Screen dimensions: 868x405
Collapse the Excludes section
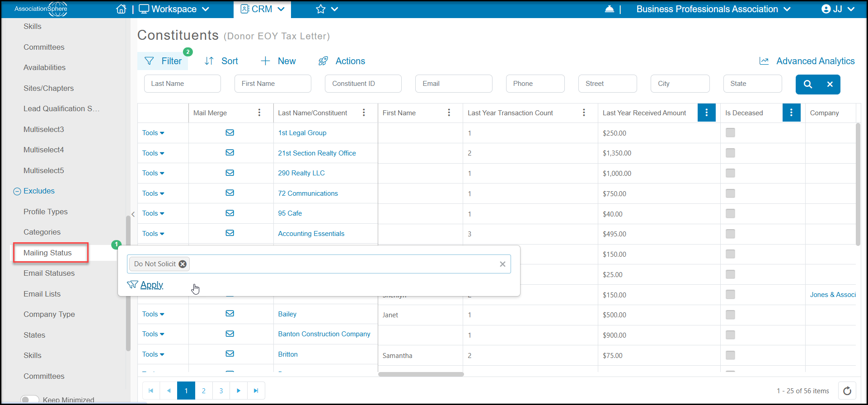(x=17, y=191)
